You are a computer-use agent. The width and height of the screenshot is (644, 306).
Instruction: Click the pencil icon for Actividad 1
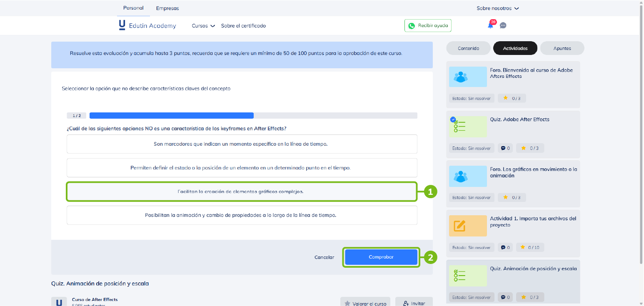click(467, 226)
